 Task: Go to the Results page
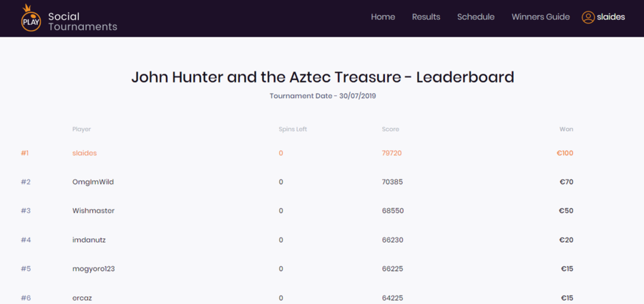[426, 17]
